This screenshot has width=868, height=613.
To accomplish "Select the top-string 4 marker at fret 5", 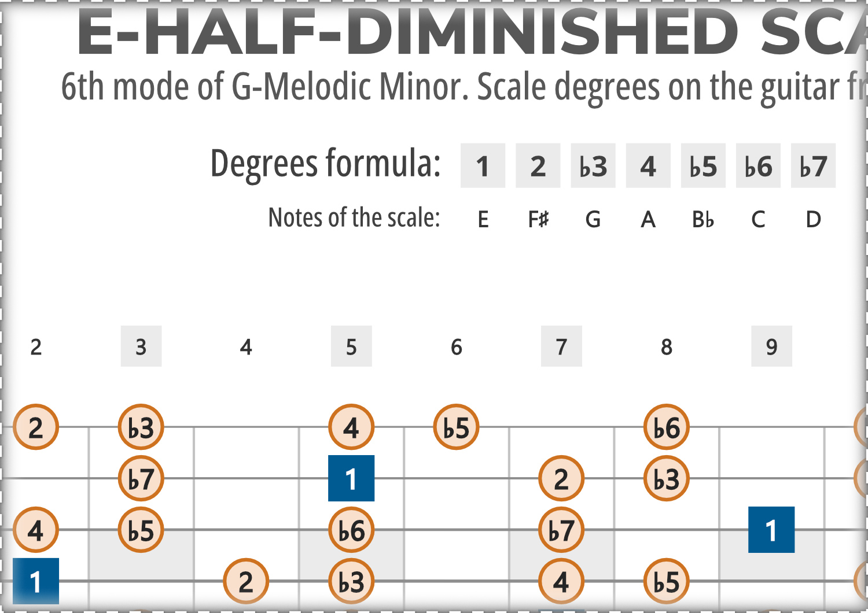I will [351, 427].
